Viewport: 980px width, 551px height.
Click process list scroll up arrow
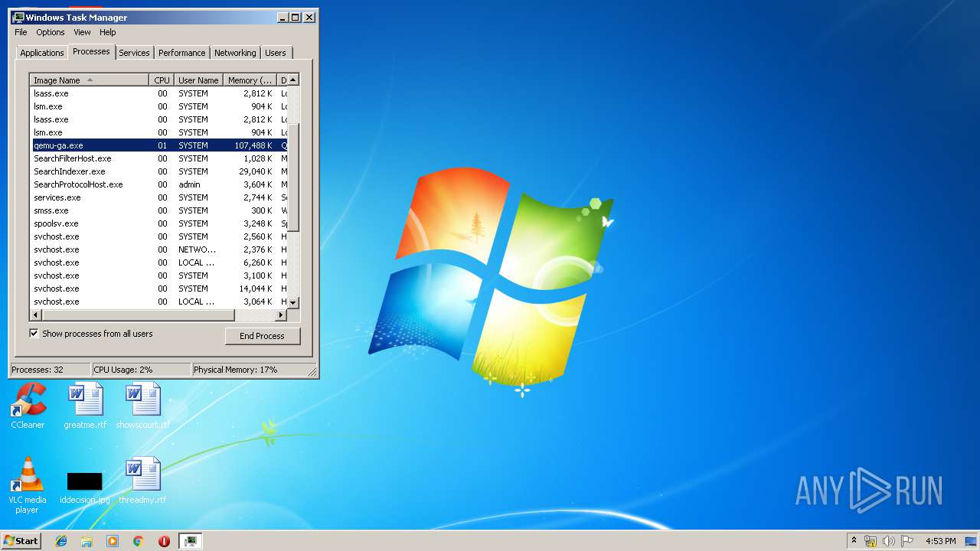[293, 80]
